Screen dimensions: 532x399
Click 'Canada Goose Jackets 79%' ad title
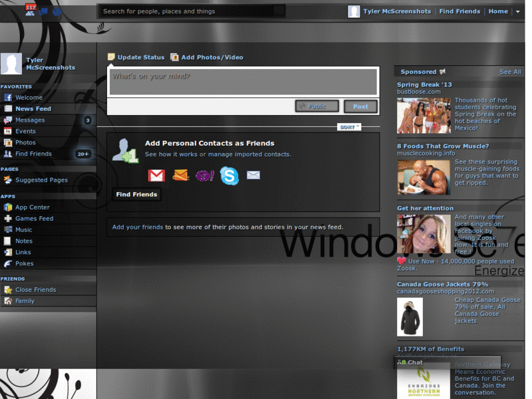[443, 285]
